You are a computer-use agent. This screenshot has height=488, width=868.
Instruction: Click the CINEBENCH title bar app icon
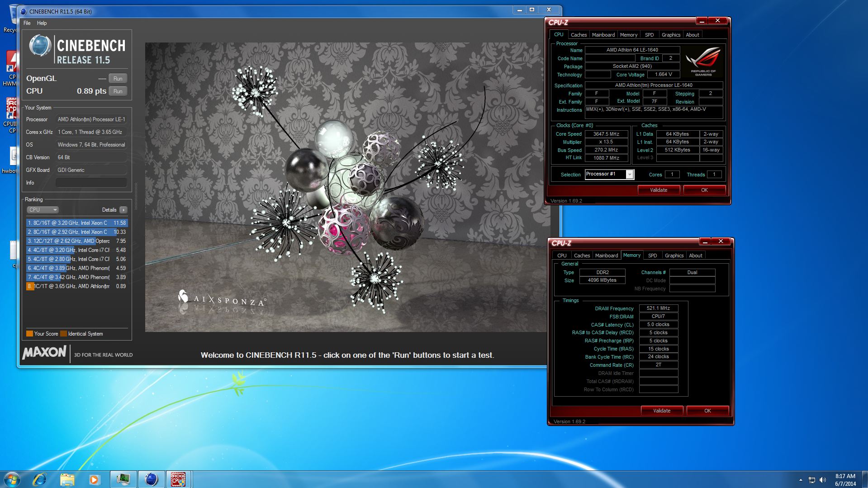[24, 11]
